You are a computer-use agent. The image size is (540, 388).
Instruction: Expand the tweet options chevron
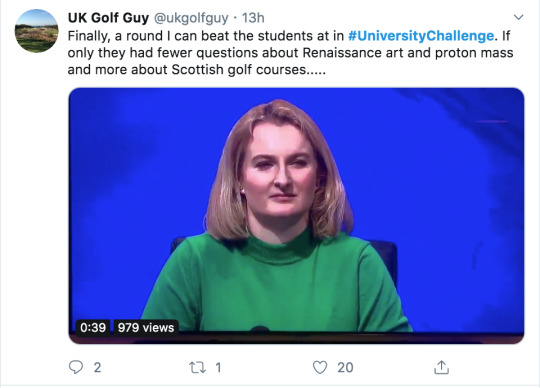pyautogui.click(x=518, y=17)
